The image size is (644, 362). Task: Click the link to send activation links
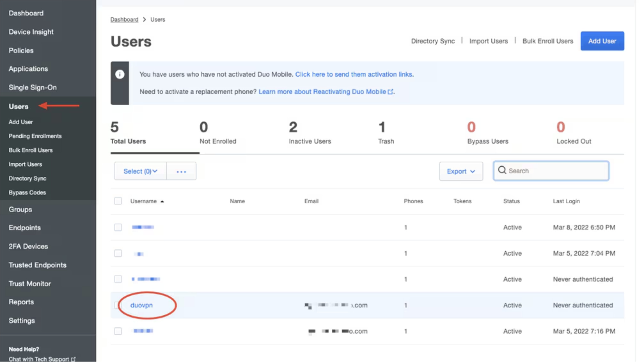[354, 74]
